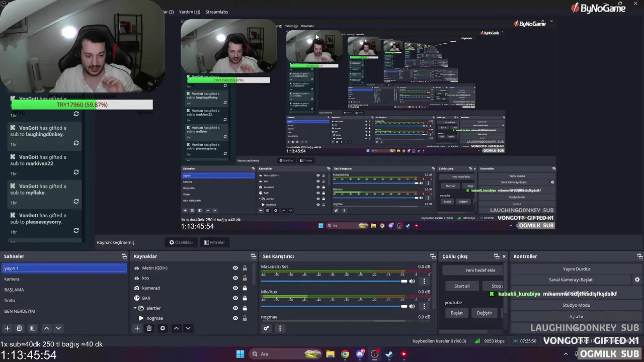Collapse the alertler group
Viewport: 644px width, 362px height.
[135, 308]
